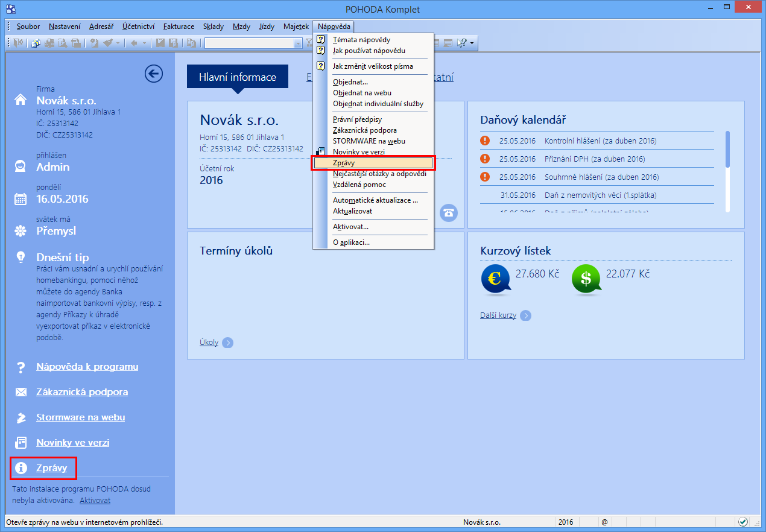Open the Účetnictví menu
This screenshot has width=766, height=532.
tap(139, 27)
